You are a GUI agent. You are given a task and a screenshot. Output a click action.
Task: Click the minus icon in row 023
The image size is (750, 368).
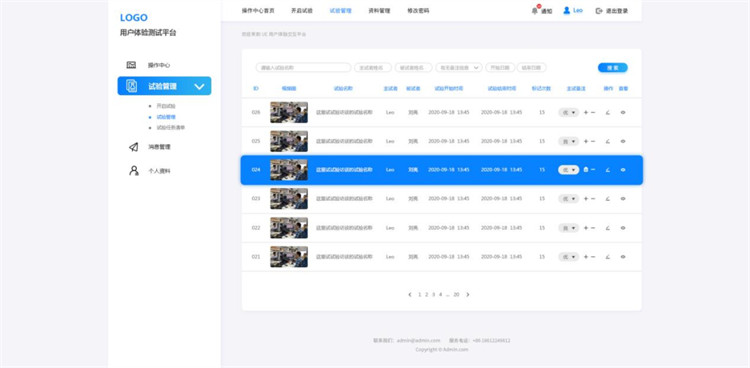click(593, 199)
